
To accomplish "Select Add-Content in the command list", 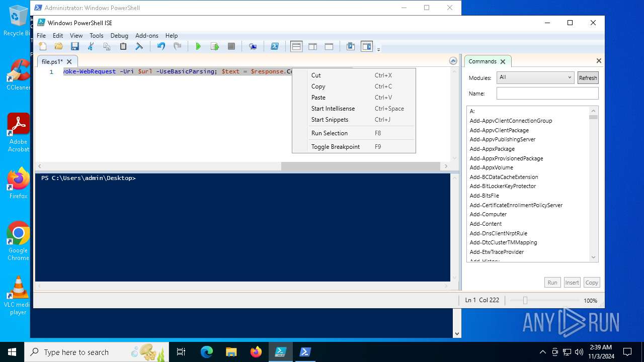I will (486, 224).
